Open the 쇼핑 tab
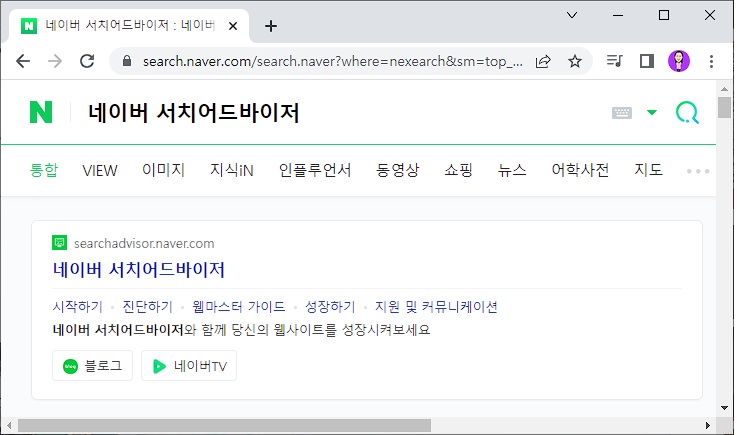 (x=458, y=170)
